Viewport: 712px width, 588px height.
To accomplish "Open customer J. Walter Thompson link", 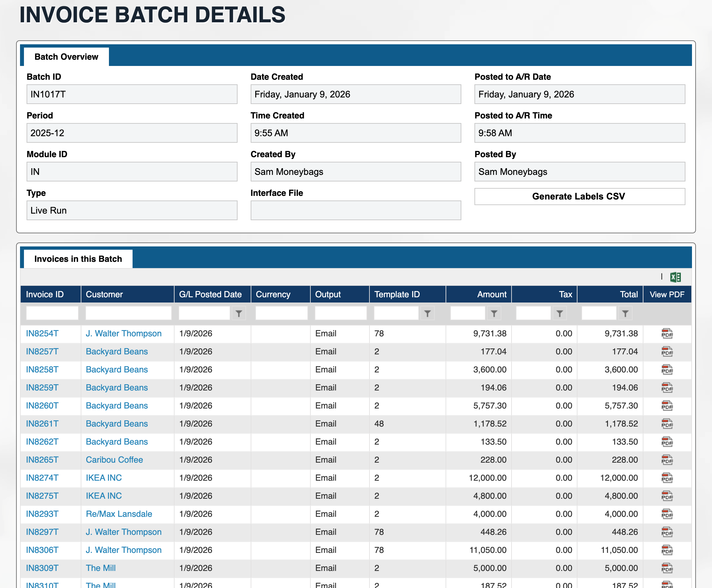I will tap(123, 334).
